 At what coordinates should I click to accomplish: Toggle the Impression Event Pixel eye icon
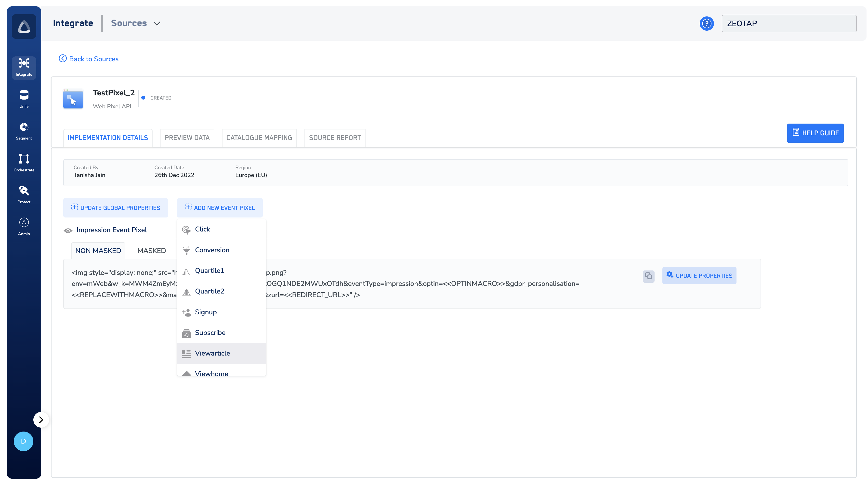coord(68,230)
